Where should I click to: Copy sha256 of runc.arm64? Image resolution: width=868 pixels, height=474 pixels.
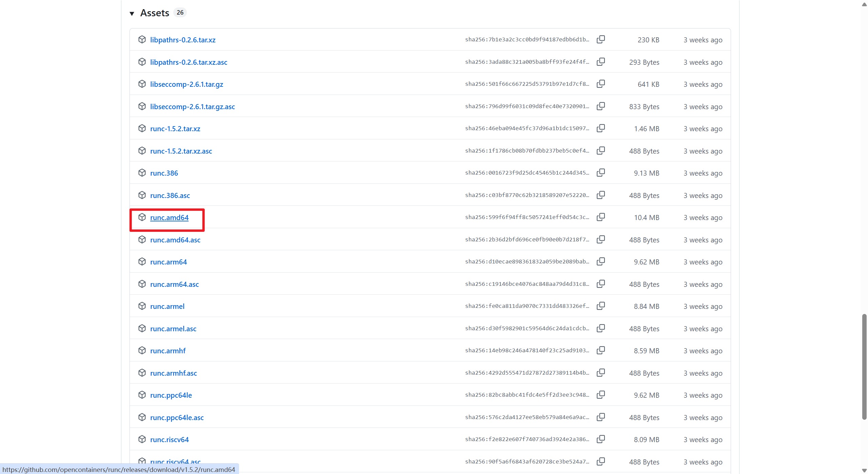pyautogui.click(x=600, y=261)
